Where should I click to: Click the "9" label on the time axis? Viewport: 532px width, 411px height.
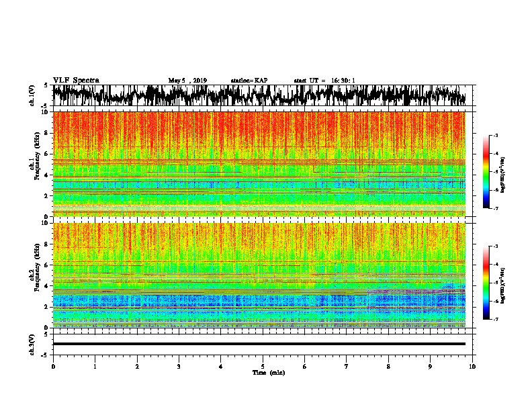click(430, 366)
